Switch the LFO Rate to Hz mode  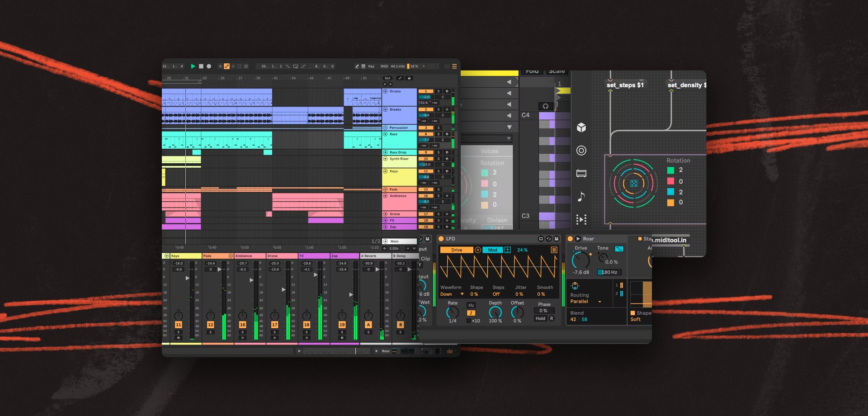471,305
